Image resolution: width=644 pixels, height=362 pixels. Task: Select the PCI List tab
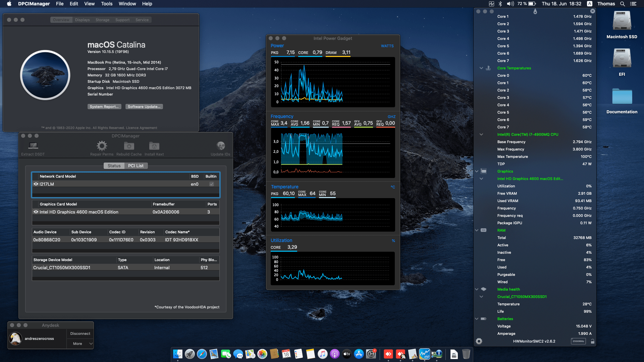(x=136, y=166)
